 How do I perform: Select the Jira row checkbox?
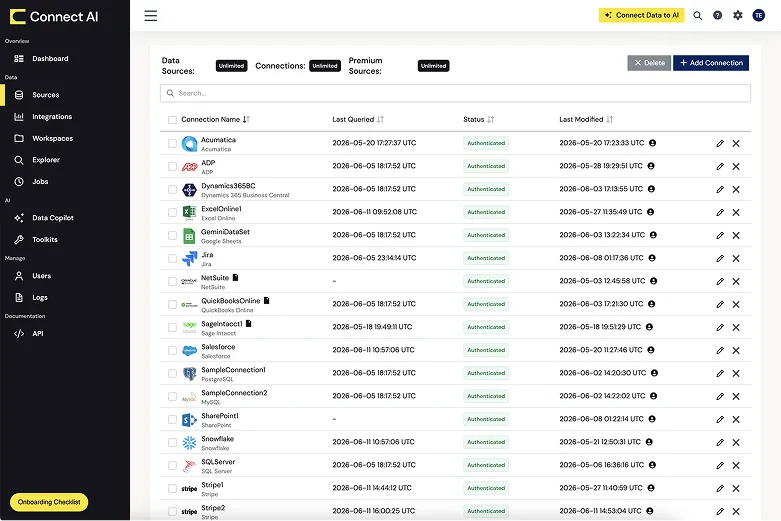point(172,259)
